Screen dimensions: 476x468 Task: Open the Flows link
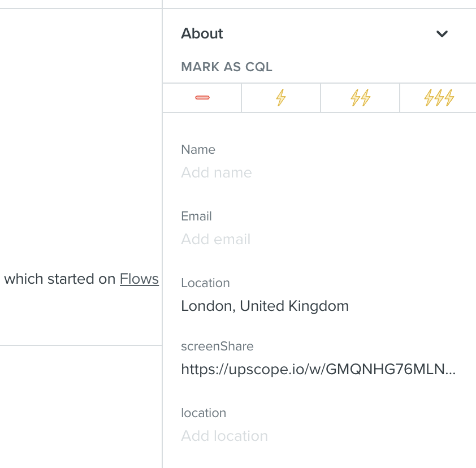coord(139,279)
